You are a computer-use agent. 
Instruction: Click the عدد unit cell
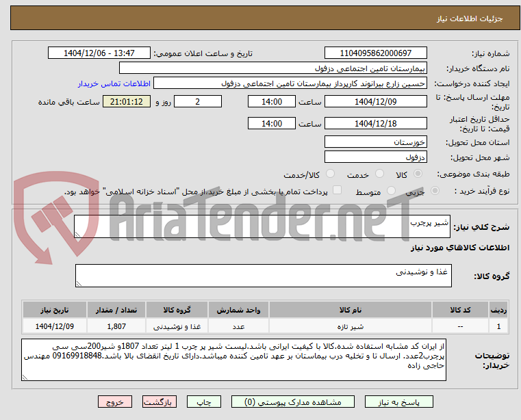(x=238, y=327)
